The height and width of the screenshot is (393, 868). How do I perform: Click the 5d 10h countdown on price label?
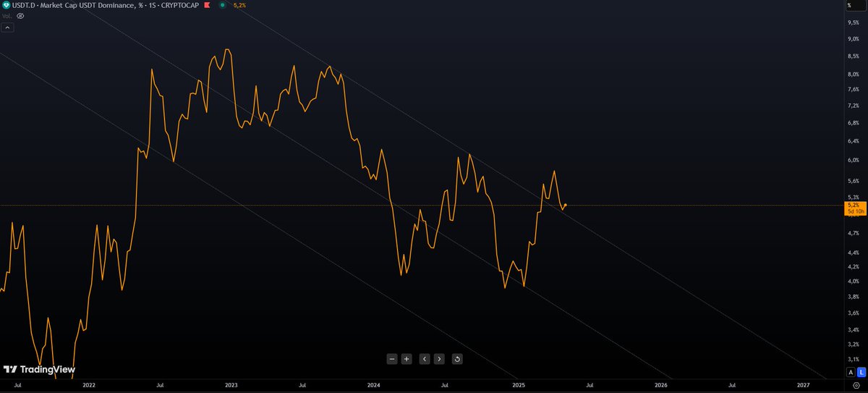[x=854, y=212]
